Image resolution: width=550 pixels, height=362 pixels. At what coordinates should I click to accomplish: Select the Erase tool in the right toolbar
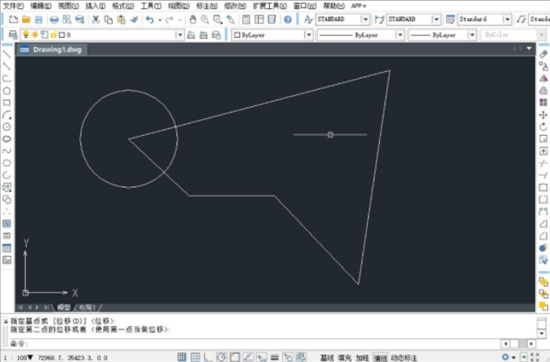(x=543, y=54)
